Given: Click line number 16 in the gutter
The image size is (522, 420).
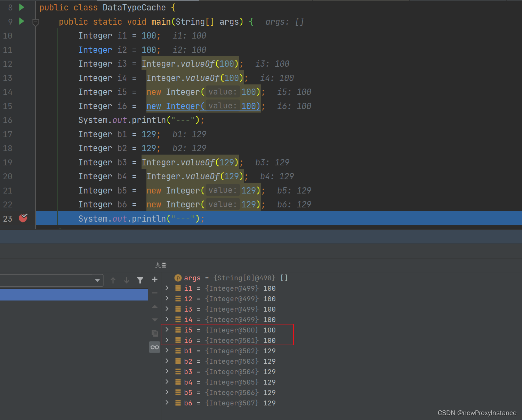Looking at the screenshot, I should pos(8,120).
